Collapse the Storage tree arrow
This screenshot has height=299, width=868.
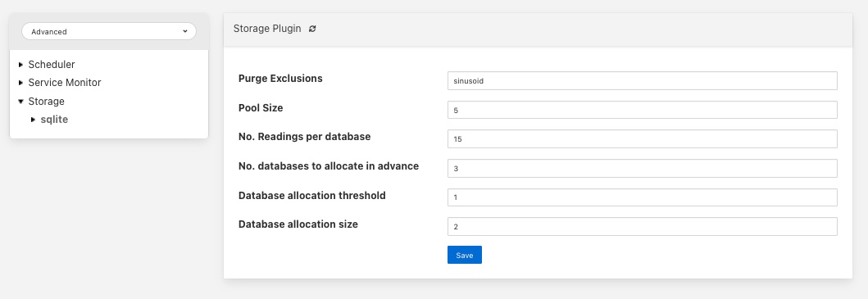pos(21,102)
